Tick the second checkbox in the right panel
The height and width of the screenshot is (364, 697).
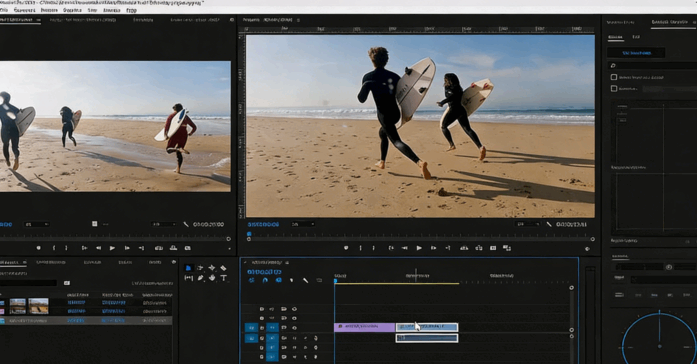(614, 88)
